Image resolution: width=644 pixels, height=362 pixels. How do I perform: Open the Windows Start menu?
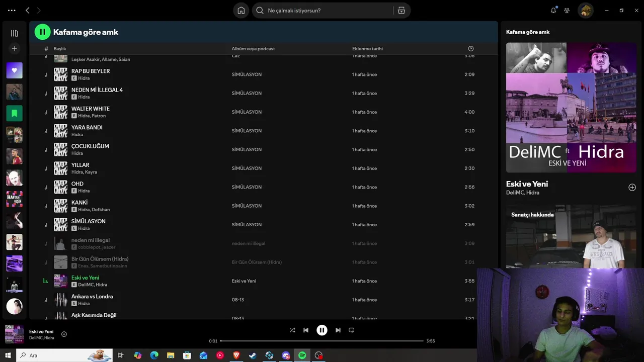click(8, 355)
